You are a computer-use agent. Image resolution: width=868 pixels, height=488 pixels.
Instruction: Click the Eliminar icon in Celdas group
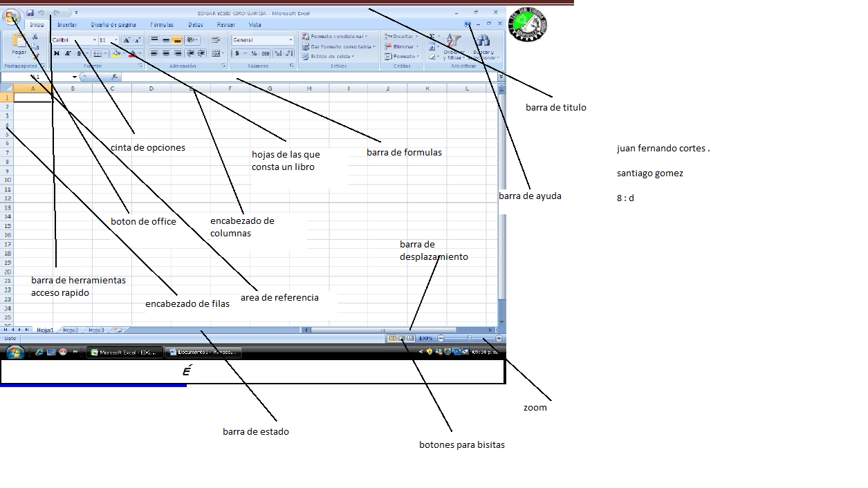[x=400, y=46]
